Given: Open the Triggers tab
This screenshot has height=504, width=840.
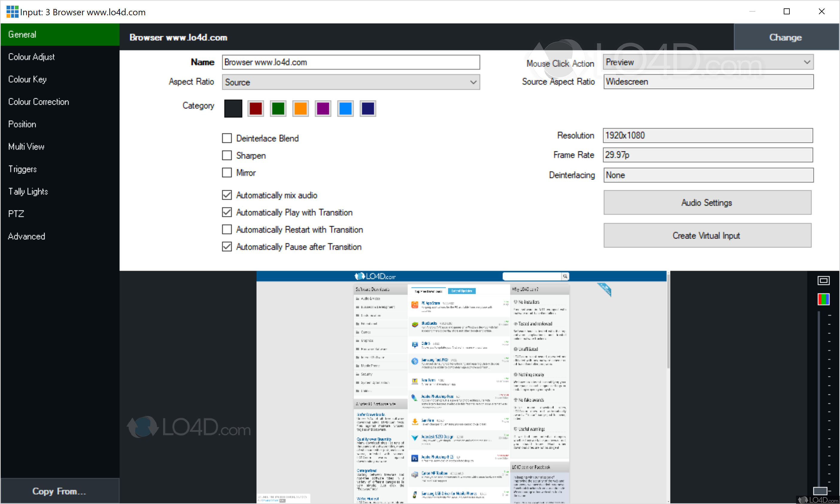Looking at the screenshot, I should [60, 169].
